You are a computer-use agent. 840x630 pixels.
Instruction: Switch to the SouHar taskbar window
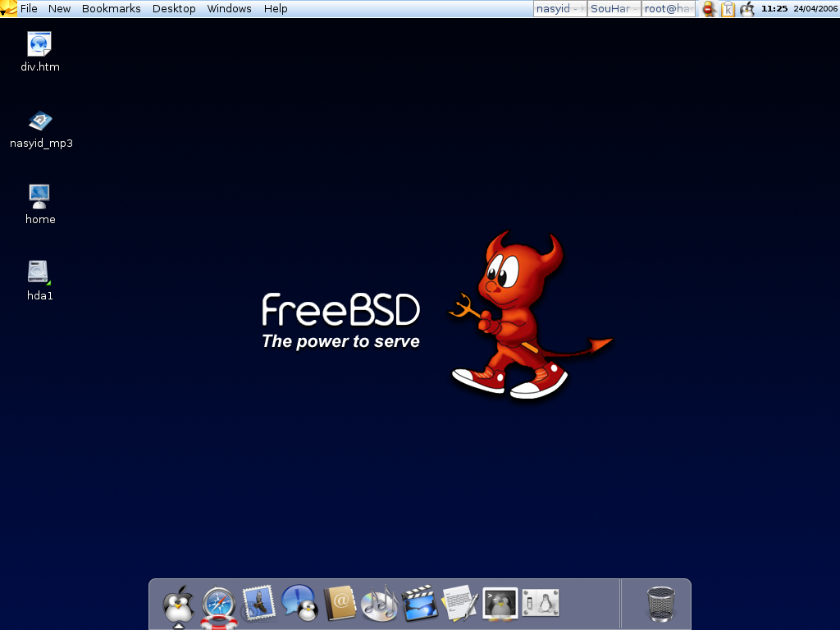[x=614, y=8]
